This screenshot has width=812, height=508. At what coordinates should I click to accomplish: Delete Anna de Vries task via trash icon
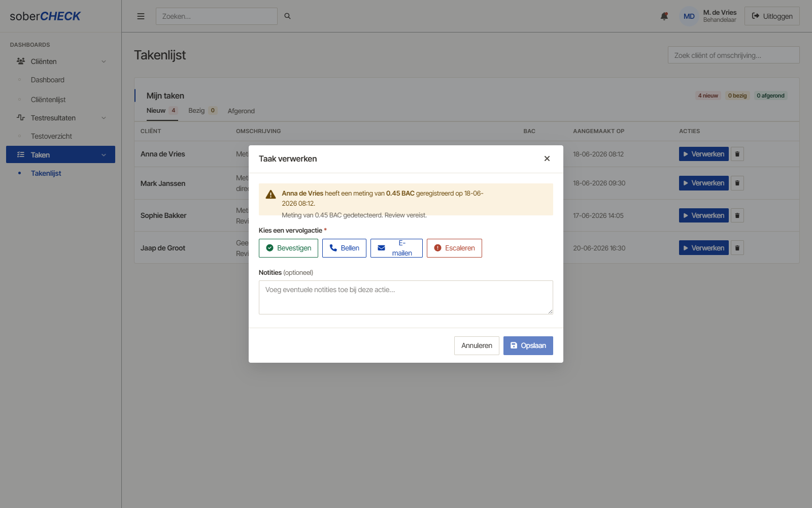click(x=737, y=154)
